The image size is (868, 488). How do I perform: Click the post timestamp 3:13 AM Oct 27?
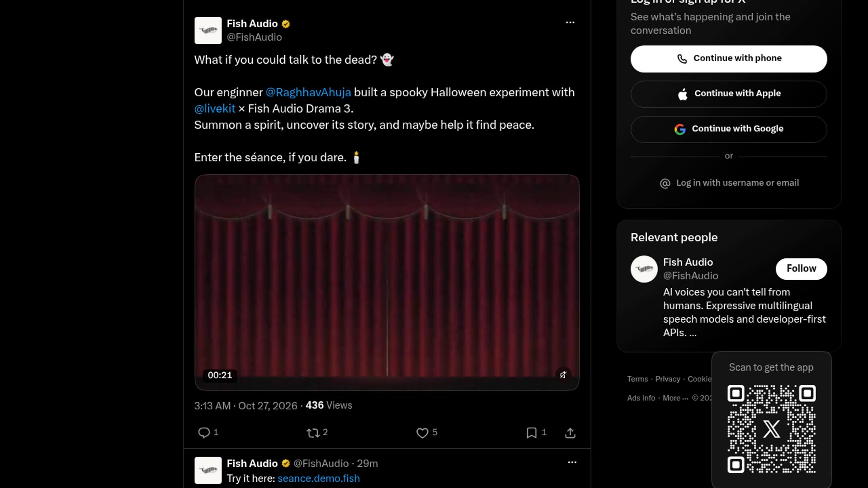coord(246,406)
